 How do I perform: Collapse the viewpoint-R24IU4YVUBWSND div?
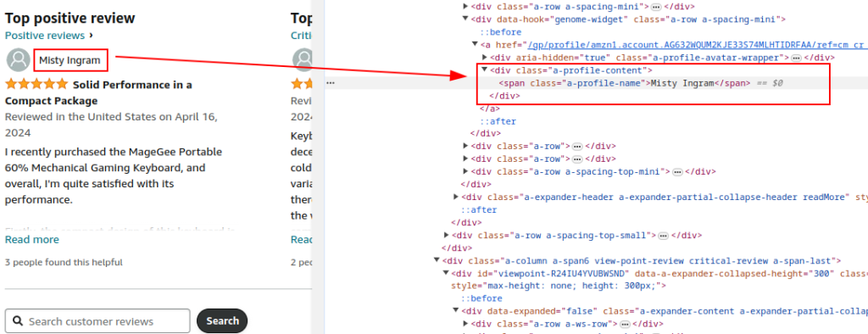point(446,273)
